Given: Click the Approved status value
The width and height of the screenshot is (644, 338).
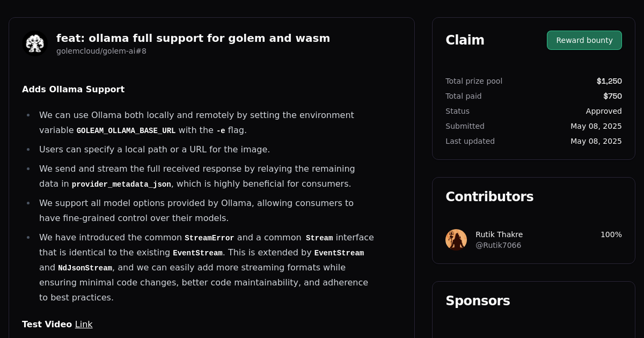Looking at the screenshot, I should (x=604, y=111).
